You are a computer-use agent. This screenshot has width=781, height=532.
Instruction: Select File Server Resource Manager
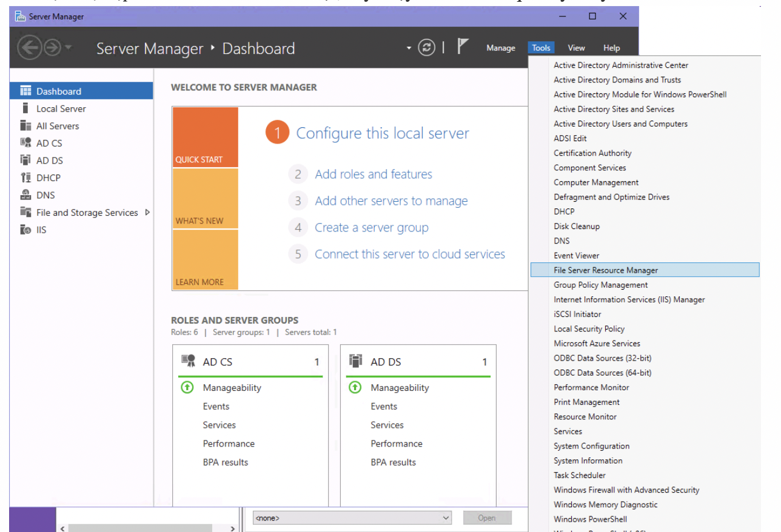click(645, 270)
